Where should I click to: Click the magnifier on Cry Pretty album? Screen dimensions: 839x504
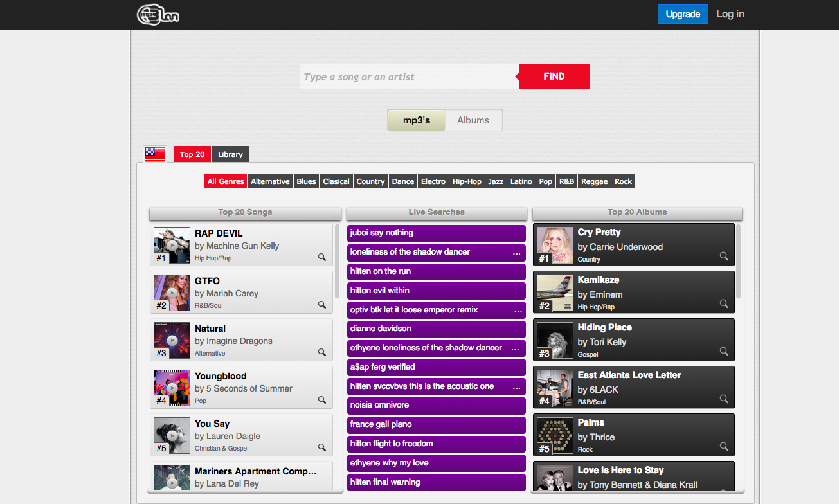(x=724, y=256)
